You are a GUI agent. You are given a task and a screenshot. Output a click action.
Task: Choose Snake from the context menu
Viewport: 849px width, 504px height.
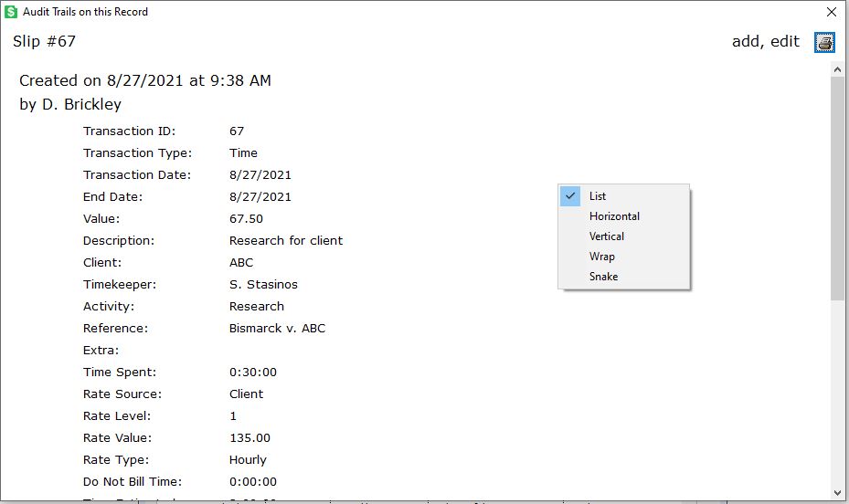pos(624,277)
